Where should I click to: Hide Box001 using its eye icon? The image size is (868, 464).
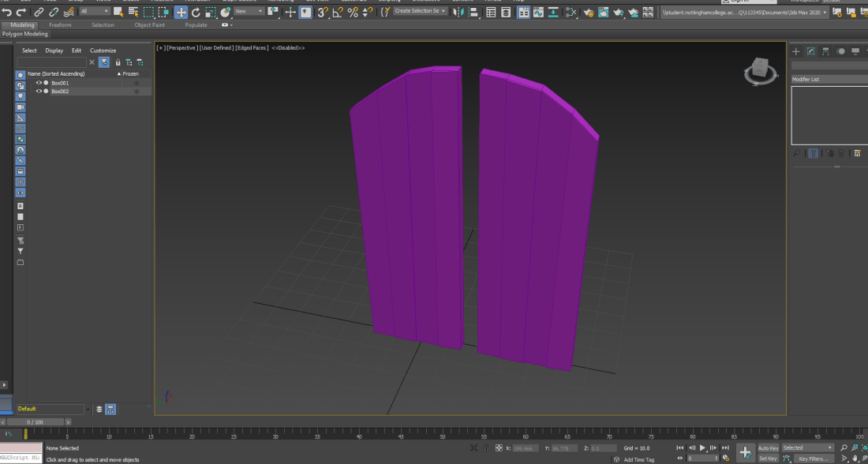pos(39,83)
